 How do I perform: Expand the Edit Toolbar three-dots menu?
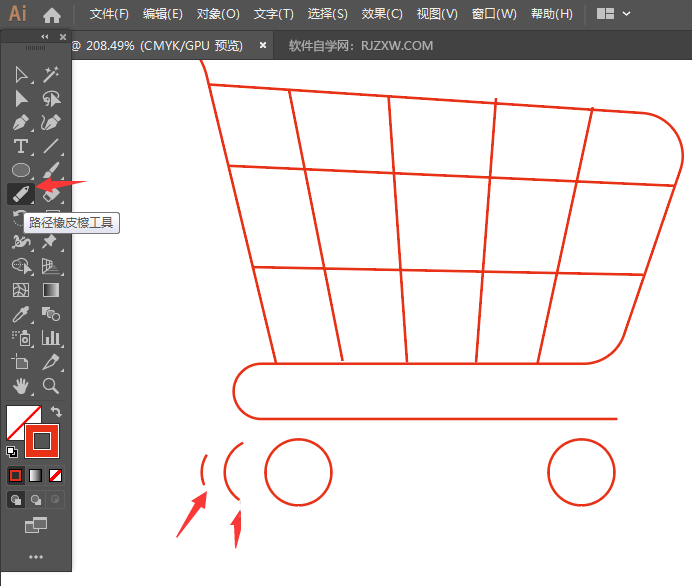[x=36, y=556]
